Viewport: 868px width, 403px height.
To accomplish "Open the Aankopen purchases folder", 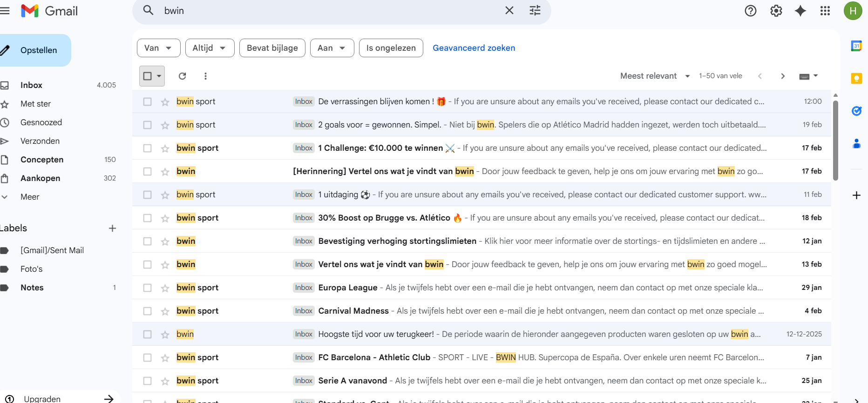I will pyautogui.click(x=40, y=178).
